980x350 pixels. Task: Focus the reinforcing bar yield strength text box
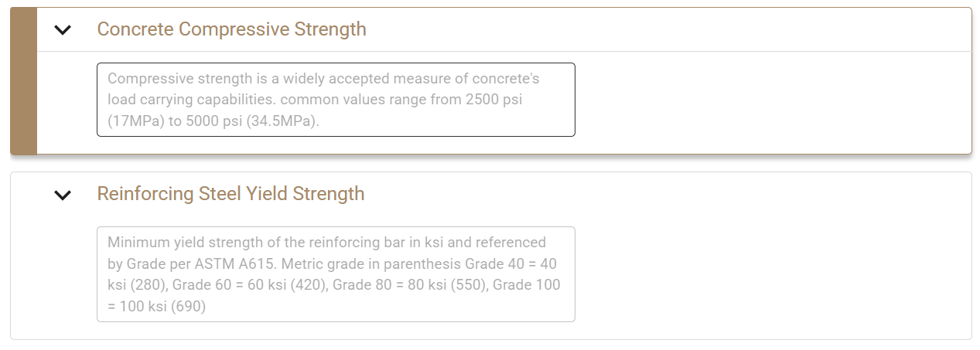point(336,274)
